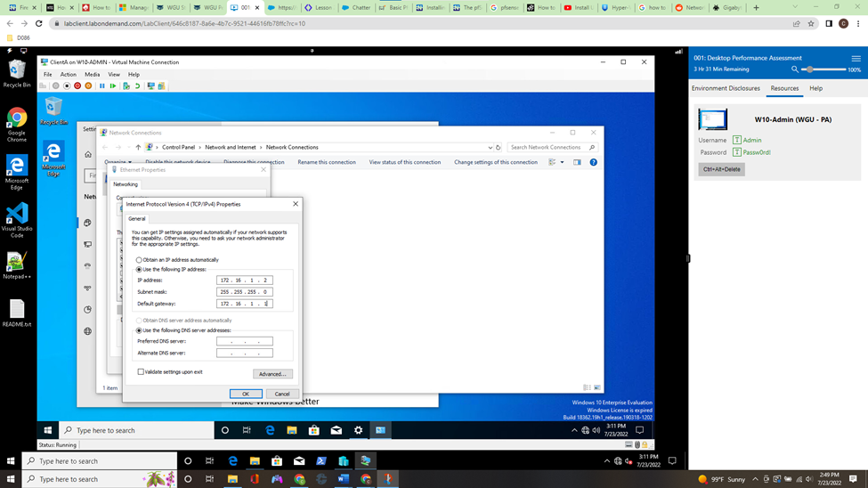This screenshot has width=868, height=488.
Task: Show hidden tray icons on W10-Admin taskbar
Action: [x=607, y=461]
